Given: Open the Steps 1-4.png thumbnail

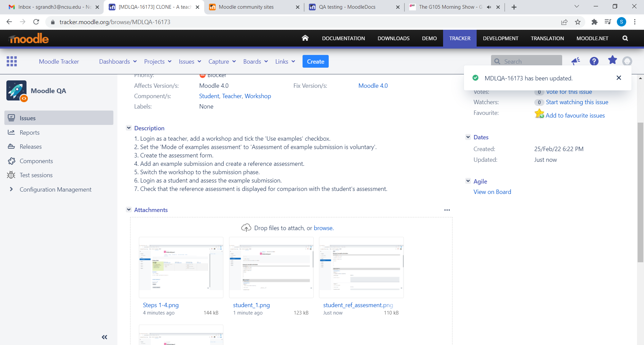Looking at the screenshot, I should pyautogui.click(x=181, y=267).
